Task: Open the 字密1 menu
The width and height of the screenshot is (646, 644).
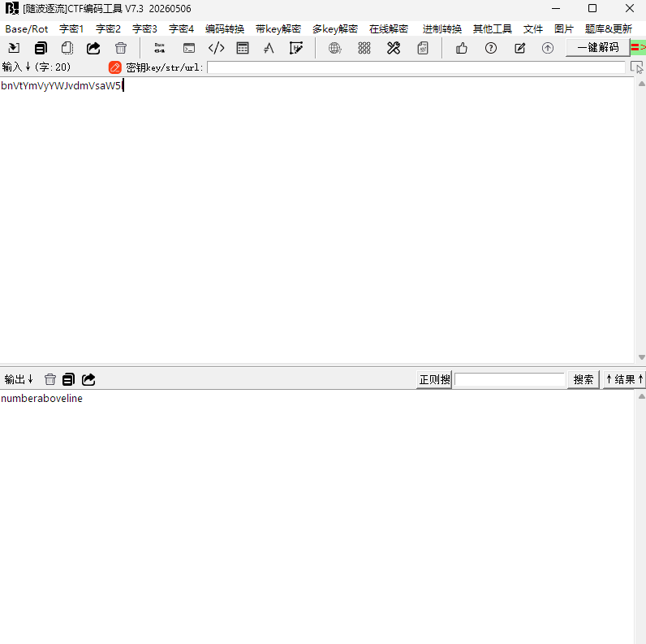Action: pos(71,29)
